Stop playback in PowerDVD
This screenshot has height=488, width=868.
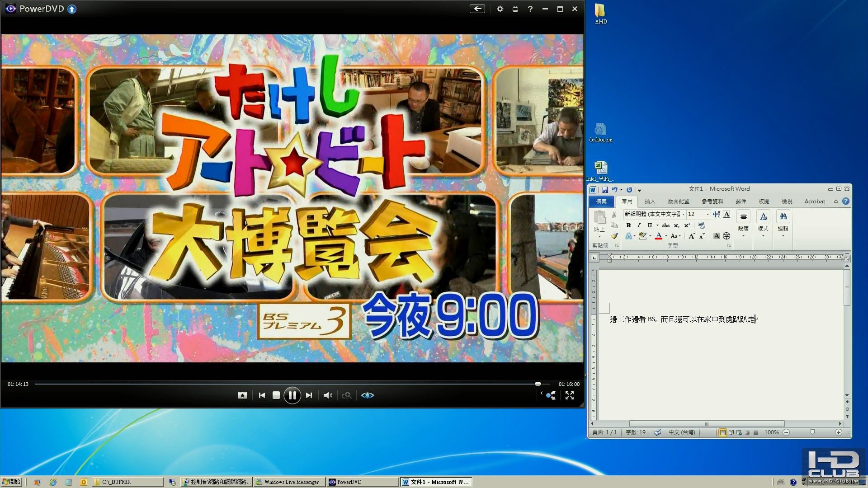pos(276,395)
